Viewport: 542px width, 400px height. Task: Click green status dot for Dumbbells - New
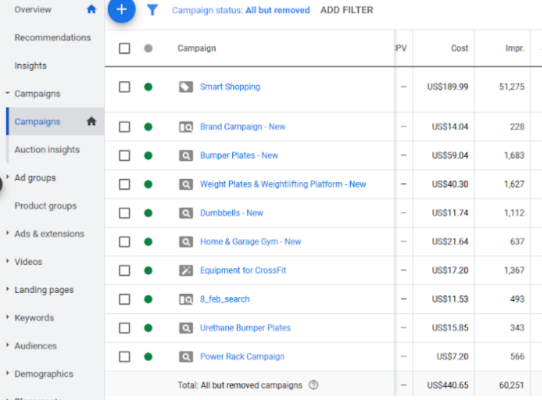pos(148,213)
